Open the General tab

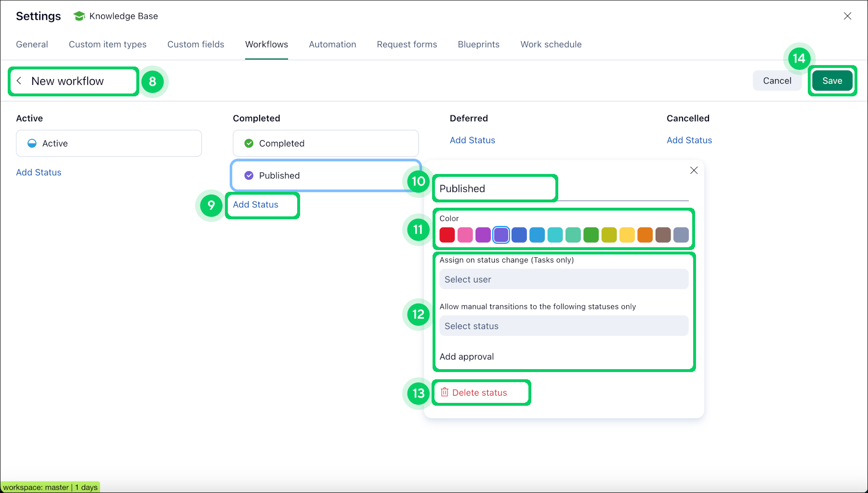32,44
